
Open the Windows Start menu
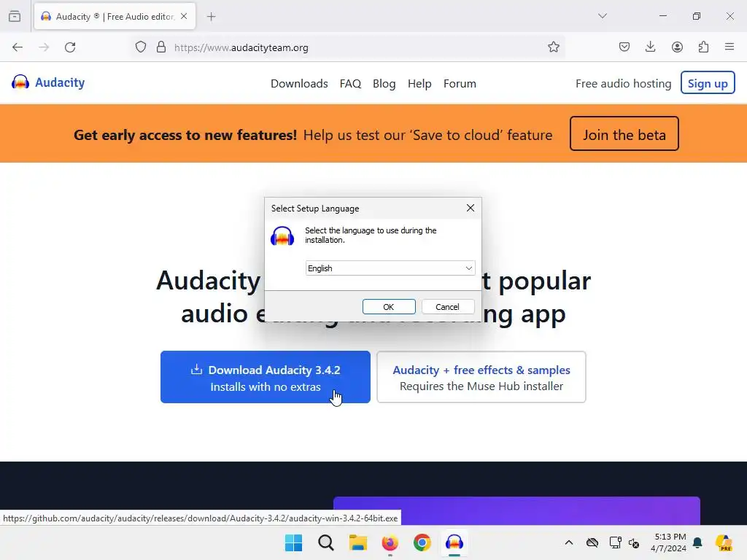[293, 542]
